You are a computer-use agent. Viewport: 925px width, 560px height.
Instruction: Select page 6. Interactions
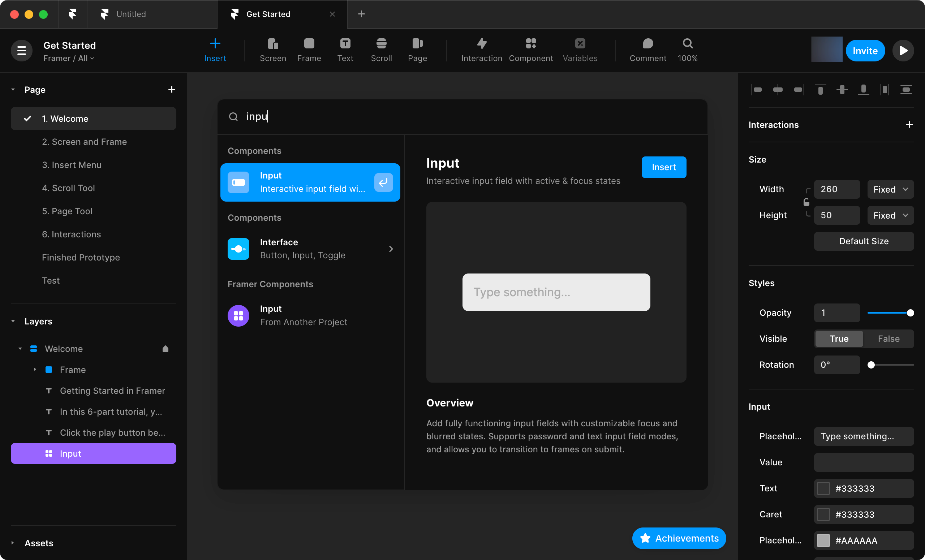(x=94, y=234)
